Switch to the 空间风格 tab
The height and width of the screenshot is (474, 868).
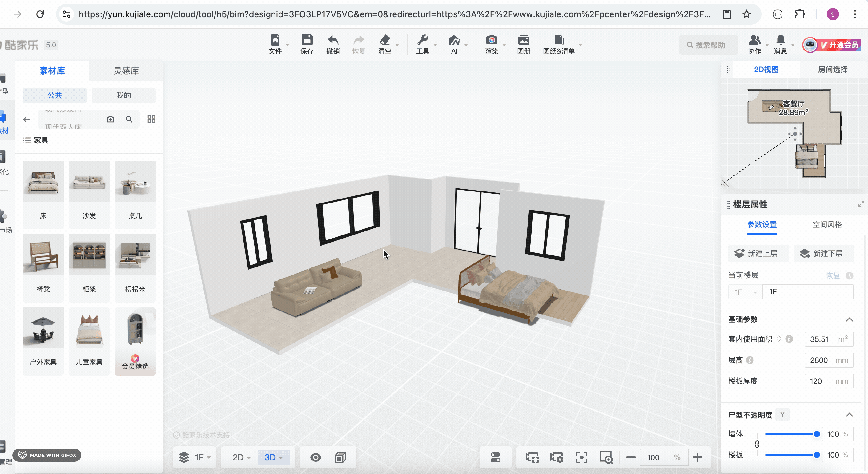(827, 225)
